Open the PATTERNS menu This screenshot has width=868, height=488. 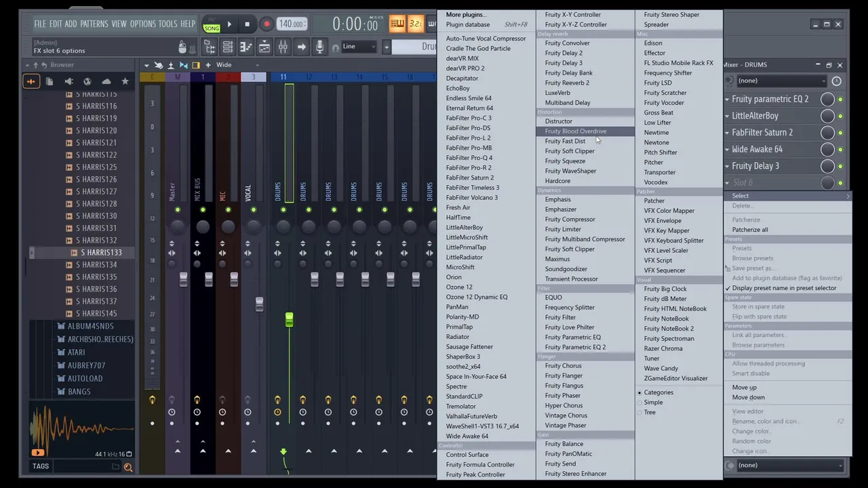click(x=94, y=24)
